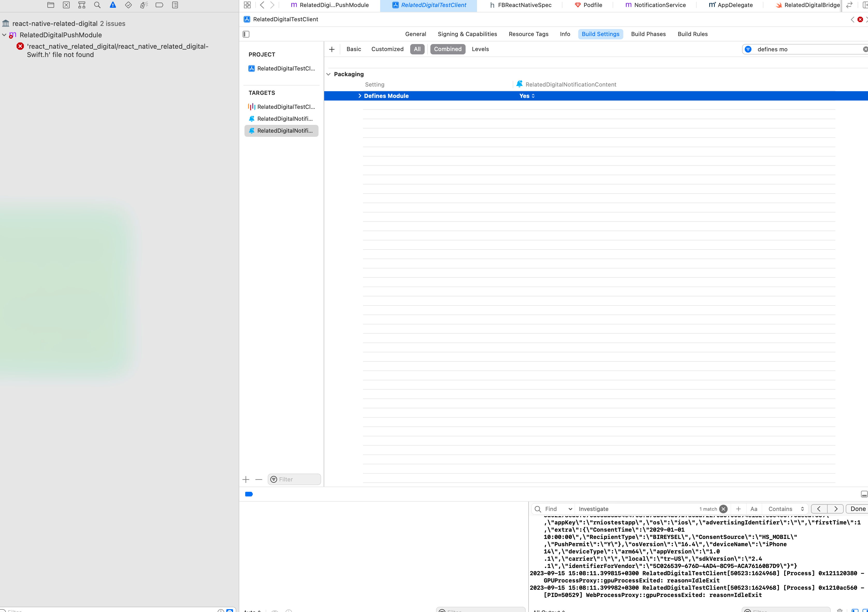Open the report navigator icon
The height and width of the screenshot is (612, 868).
pos(175,5)
